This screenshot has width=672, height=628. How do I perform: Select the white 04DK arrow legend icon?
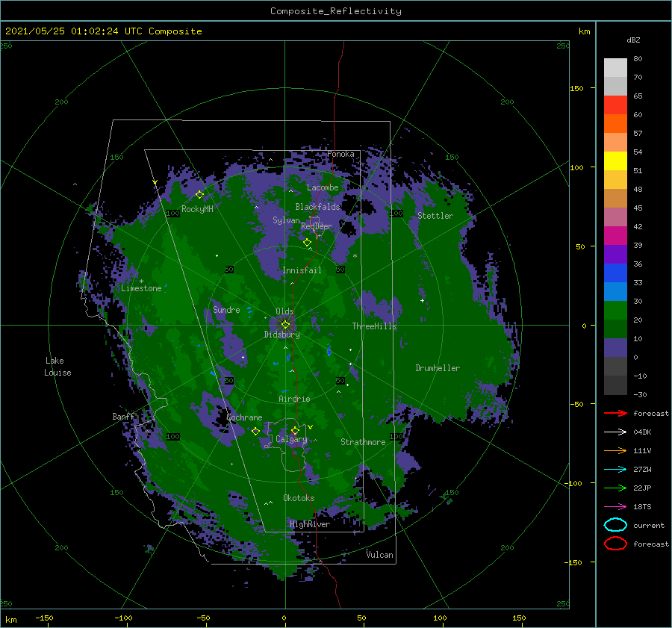tap(615, 432)
